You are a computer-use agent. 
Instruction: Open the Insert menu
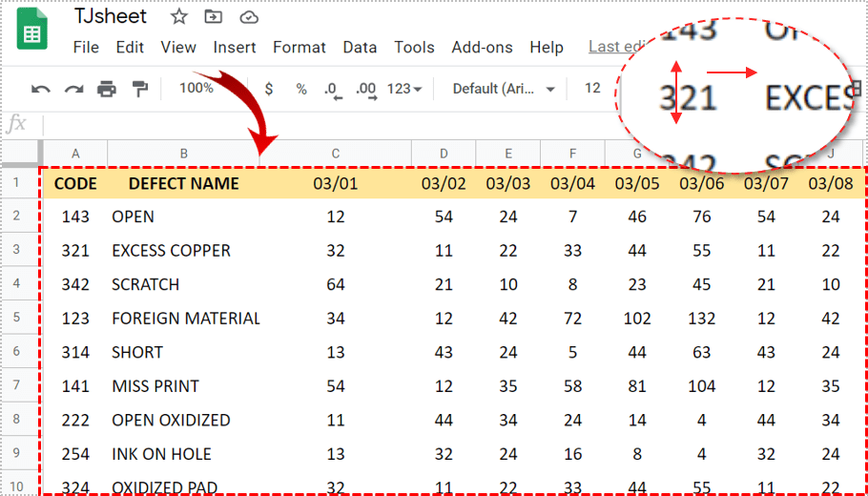[235, 47]
